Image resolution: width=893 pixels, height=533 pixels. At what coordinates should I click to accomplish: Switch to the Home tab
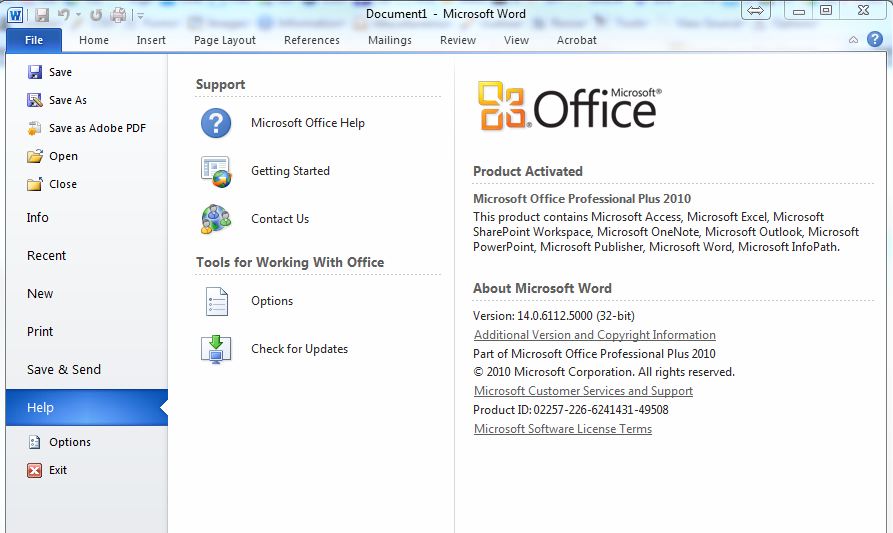coord(94,40)
